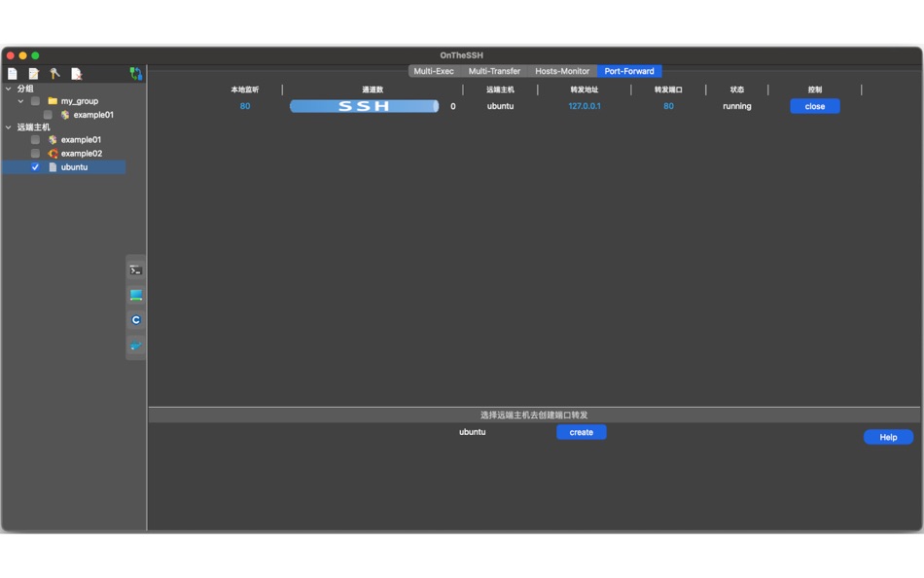
Task: Collapse the my_group folder arrow
Action: pos(20,101)
